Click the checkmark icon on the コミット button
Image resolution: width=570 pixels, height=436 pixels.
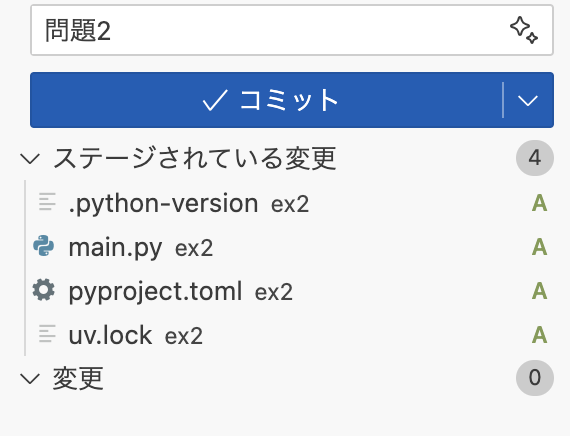coord(215,100)
